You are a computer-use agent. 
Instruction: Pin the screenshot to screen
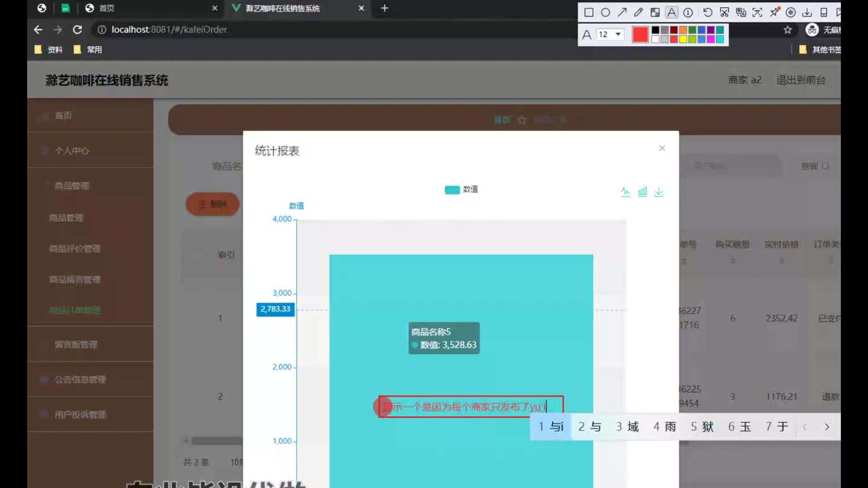click(x=774, y=12)
